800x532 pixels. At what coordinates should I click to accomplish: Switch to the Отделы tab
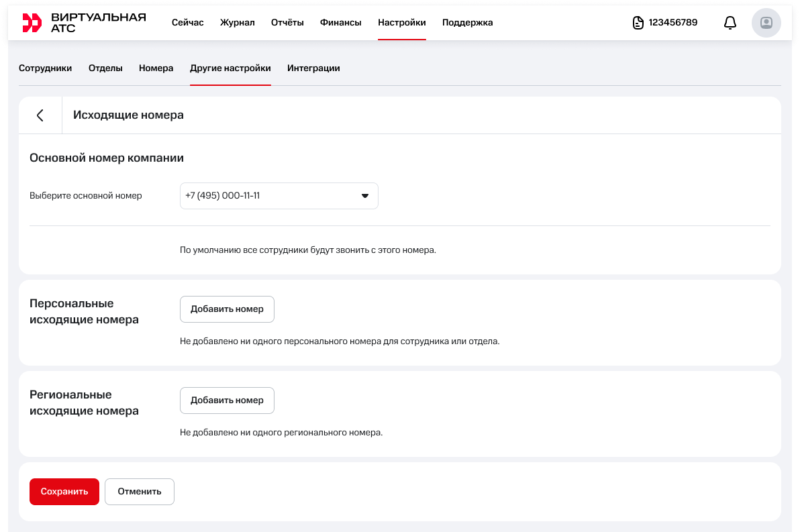[x=105, y=68]
